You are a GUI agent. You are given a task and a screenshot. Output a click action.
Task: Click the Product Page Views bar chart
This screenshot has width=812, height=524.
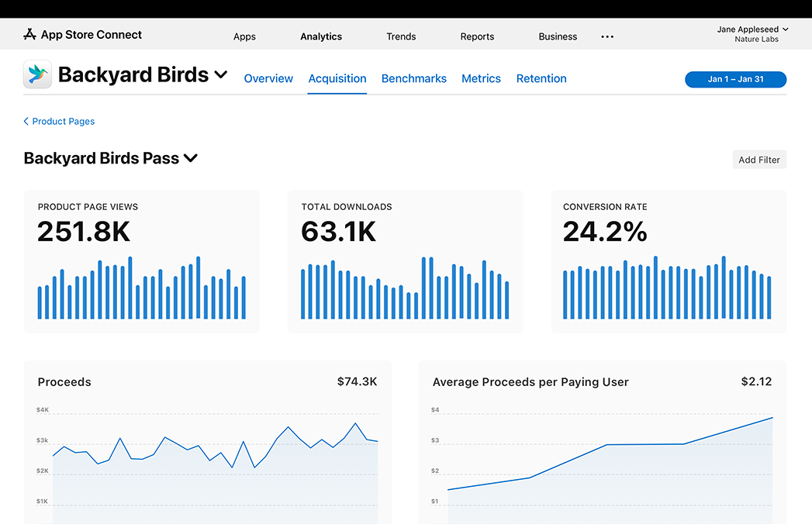(141, 288)
